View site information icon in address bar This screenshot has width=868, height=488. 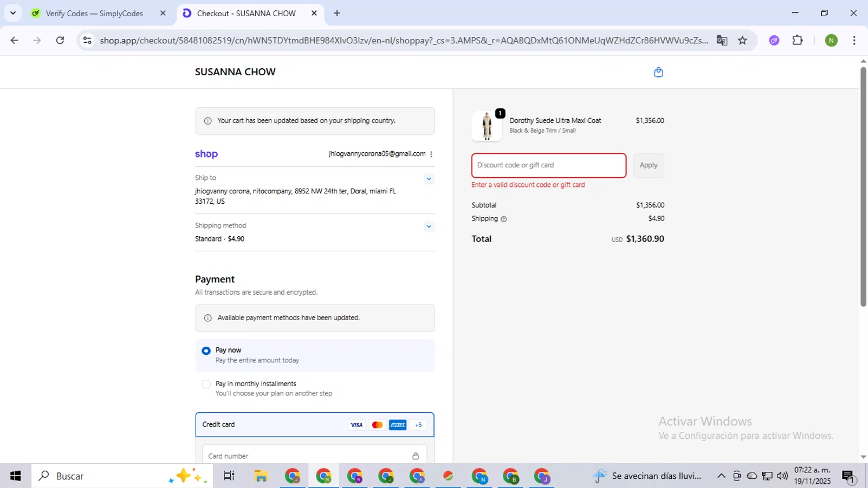coord(87,41)
